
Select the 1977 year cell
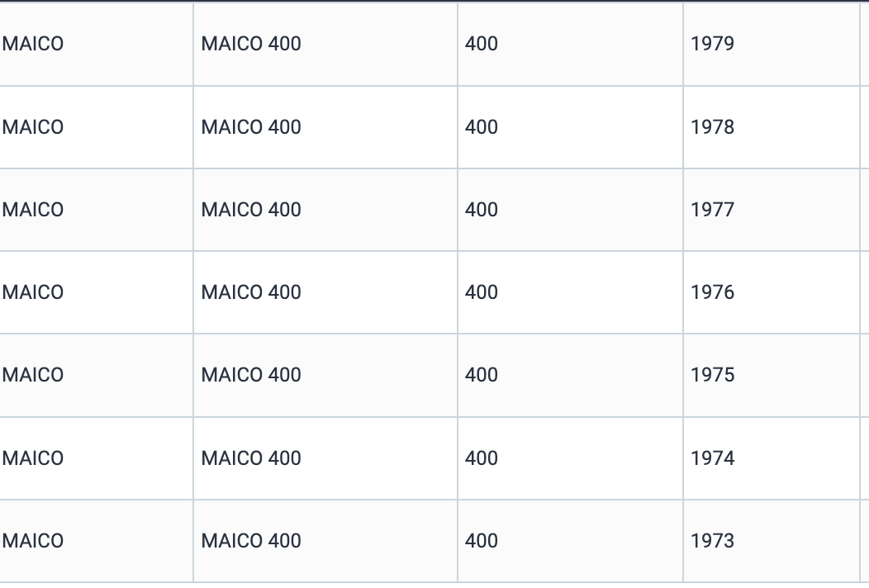click(712, 210)
